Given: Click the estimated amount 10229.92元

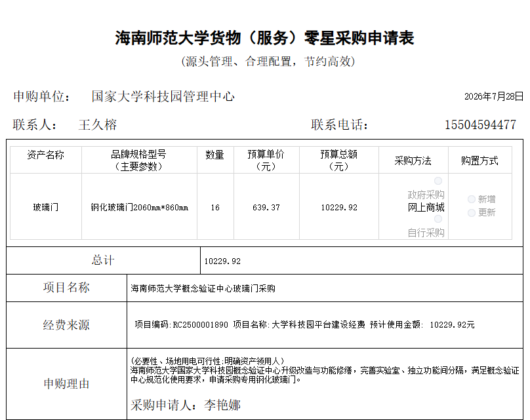Looking at the screenshot, I should pyautogui.click(x=452, y=325).
